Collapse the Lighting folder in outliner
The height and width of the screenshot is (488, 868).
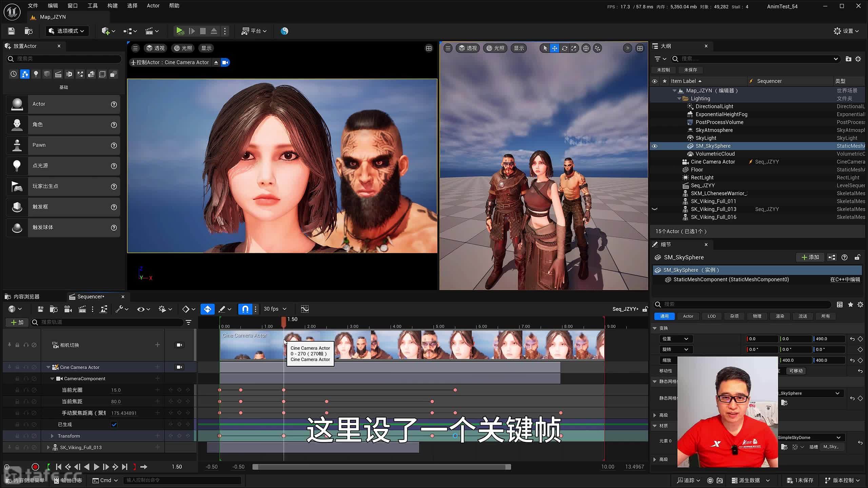(x=679, y=99)
